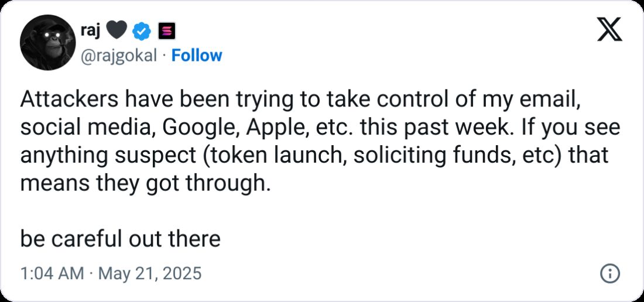
Task: Click the word "Google" in the tweet
Action: (x=194, y=128)
